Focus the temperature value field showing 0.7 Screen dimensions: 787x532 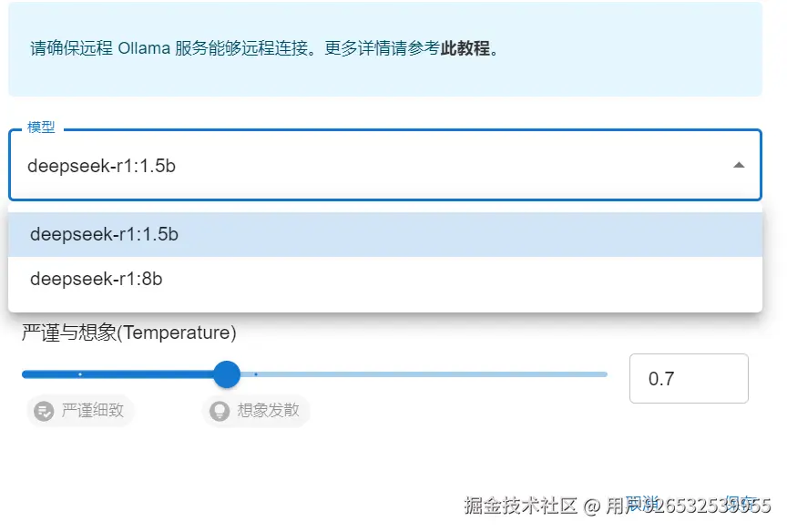click(688, 378)
